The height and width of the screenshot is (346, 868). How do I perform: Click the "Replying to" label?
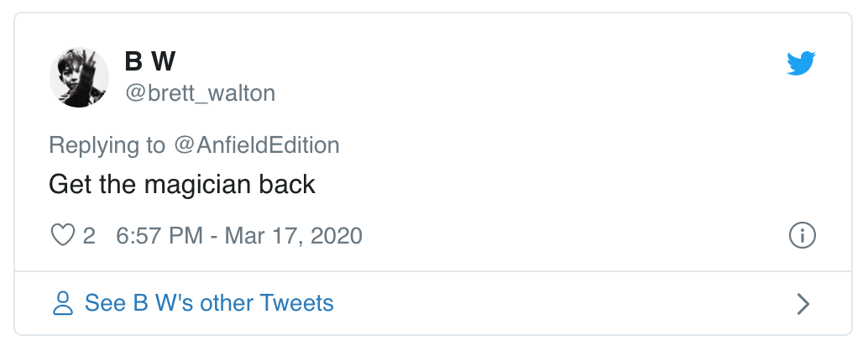pos(107,144)
